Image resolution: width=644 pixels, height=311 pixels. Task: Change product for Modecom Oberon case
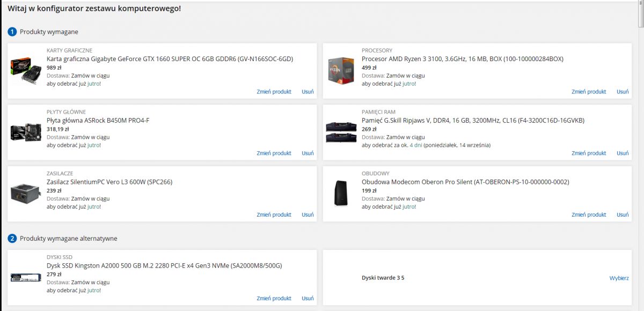click(x=589, y=215)
